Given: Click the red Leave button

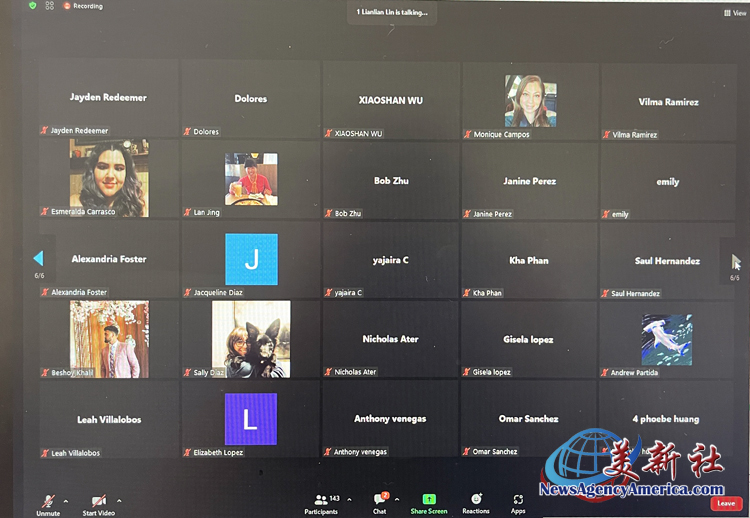Looking at the screenshot, I should point(726,503).
